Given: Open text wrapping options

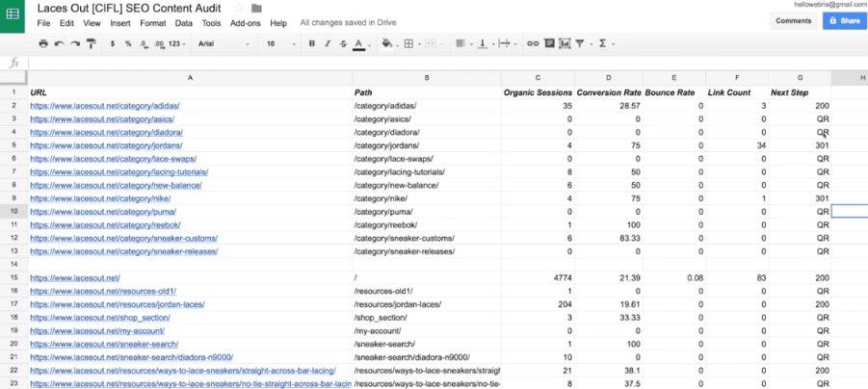Looking at the screenshot, I should [504, 43].
